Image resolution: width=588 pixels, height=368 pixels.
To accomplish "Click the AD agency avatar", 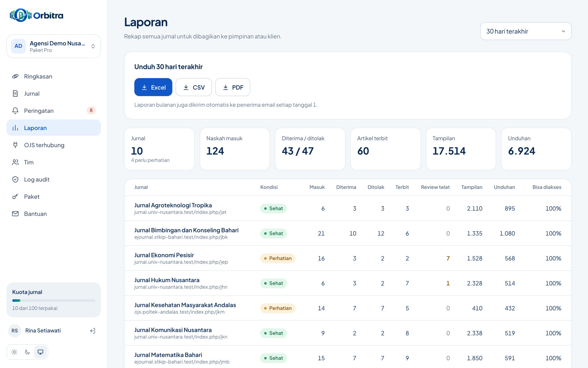I will (x=18, y=46).
